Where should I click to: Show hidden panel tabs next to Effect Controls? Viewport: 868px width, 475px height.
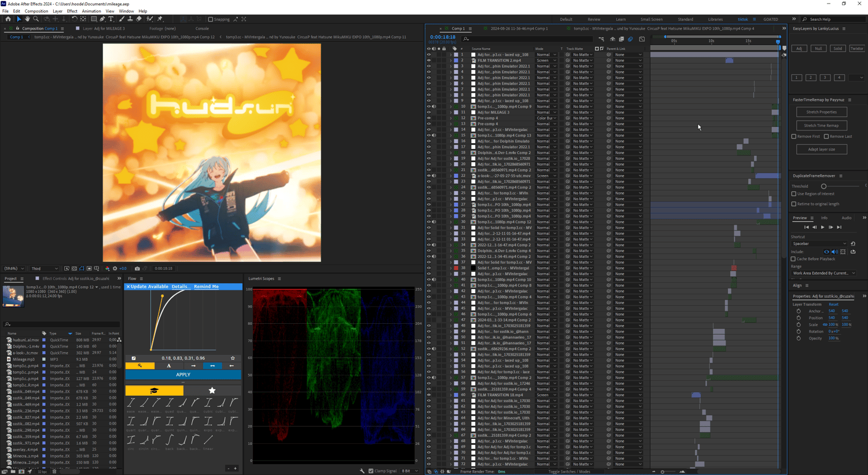tap(119, 279)
